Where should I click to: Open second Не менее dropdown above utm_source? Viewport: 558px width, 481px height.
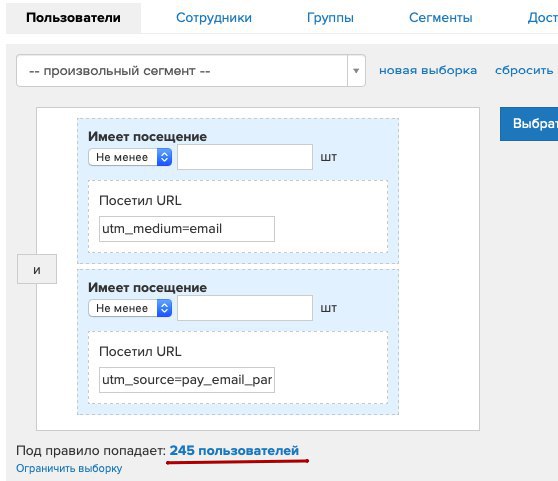pos(130,308)
